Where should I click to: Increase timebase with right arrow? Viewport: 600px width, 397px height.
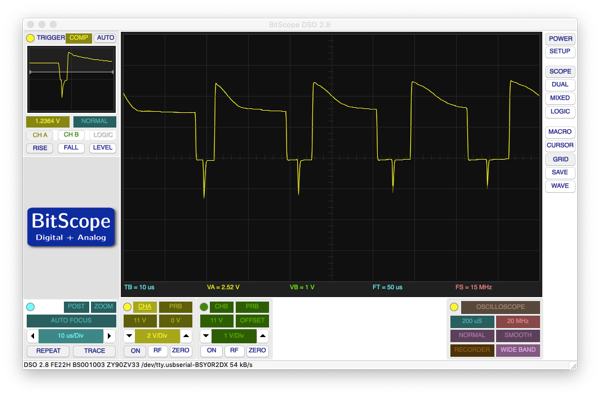tap(109, 336)
